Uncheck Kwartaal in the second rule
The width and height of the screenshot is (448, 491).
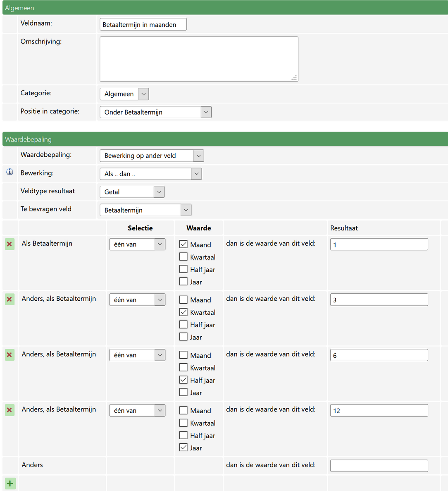click(183, 312)
